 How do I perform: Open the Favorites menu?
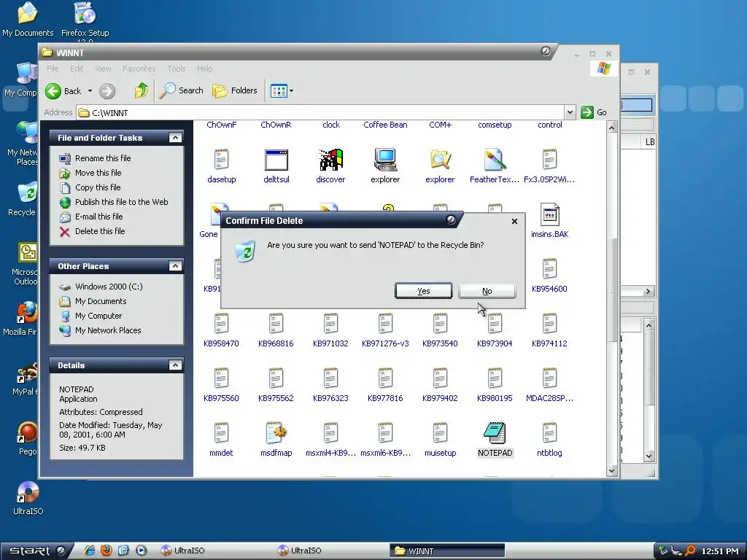139,69
